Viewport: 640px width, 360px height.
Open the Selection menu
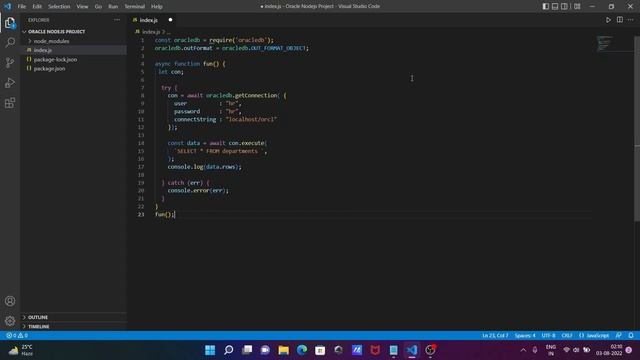pyautogui.click(x=59, y=7)
